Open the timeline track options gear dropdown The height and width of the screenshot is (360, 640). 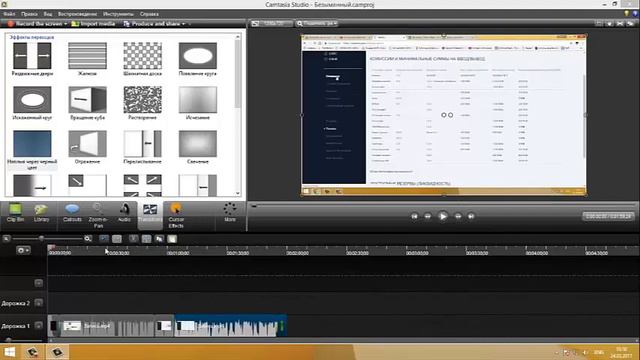(23, 250)
